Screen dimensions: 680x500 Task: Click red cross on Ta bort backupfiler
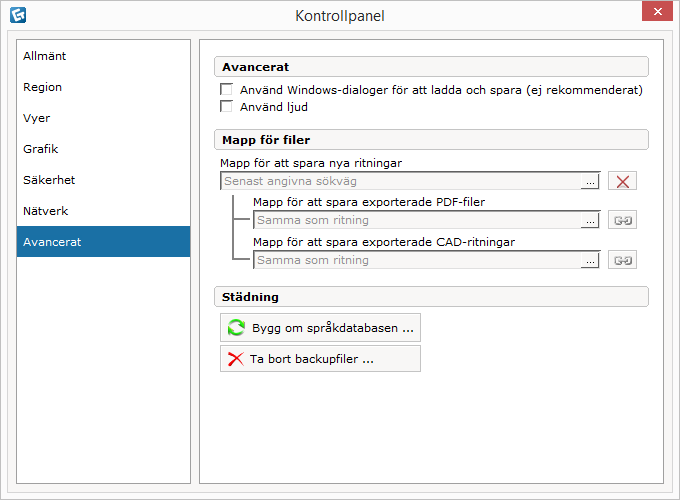tap(235, 359)
